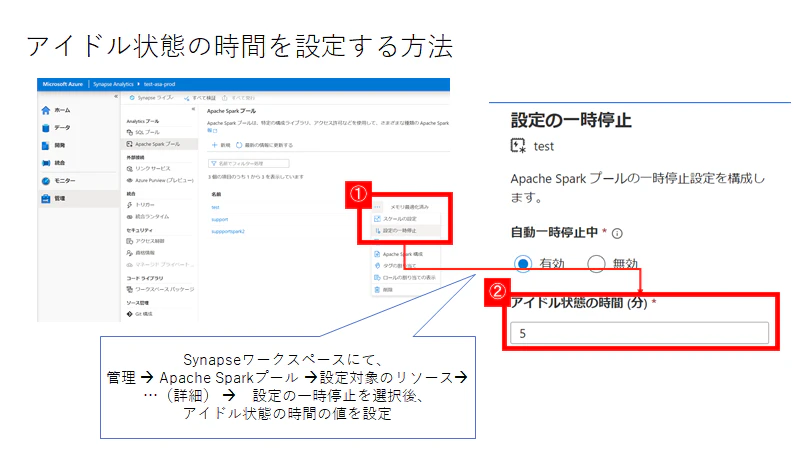Viewport: 800px width, 450px height.
Task: Click the pool icon next to test
Action: pos(518,146)
